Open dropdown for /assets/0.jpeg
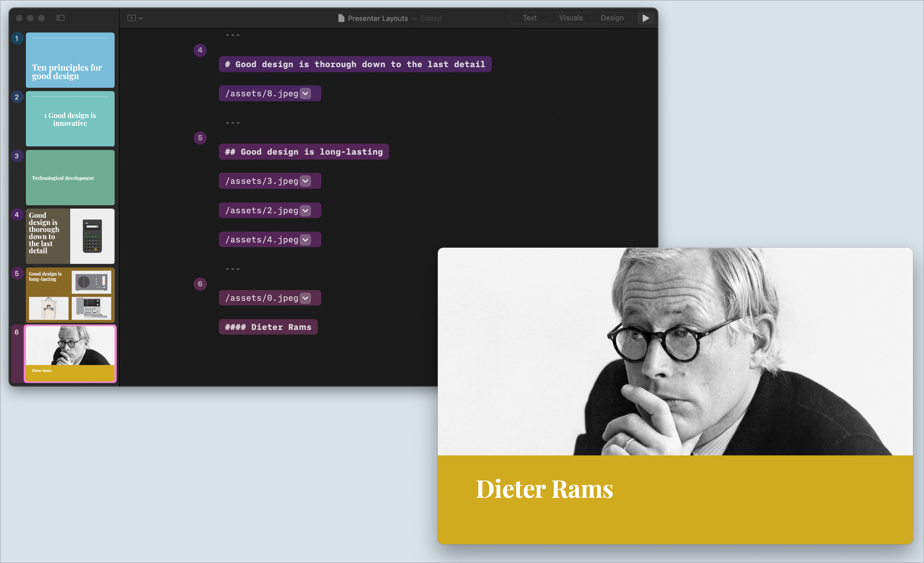The width and height of the screenshot is (924, 563). [x=306, y=298]
